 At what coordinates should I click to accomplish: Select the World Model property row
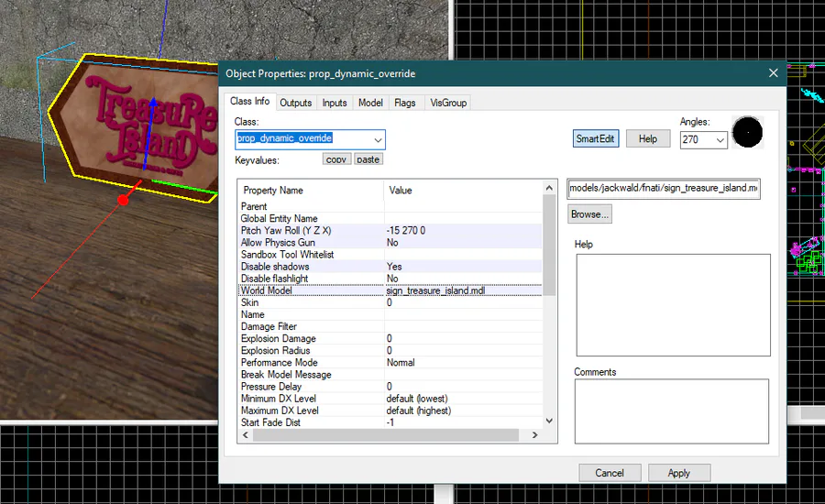390,290
